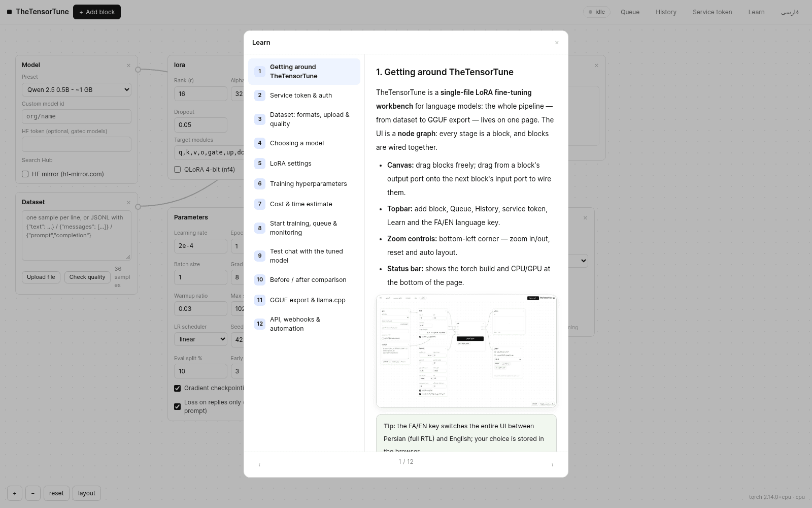Open chapter 3 Dataset formats
812x508 pixels.
pos(304,119)
